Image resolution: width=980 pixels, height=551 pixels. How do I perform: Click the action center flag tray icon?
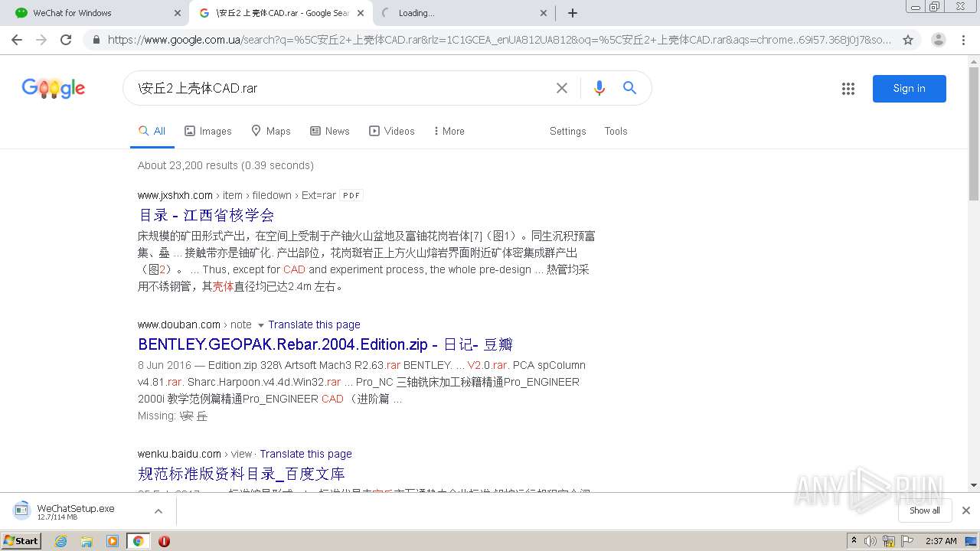pyautogui.click(x=906, y=541)
